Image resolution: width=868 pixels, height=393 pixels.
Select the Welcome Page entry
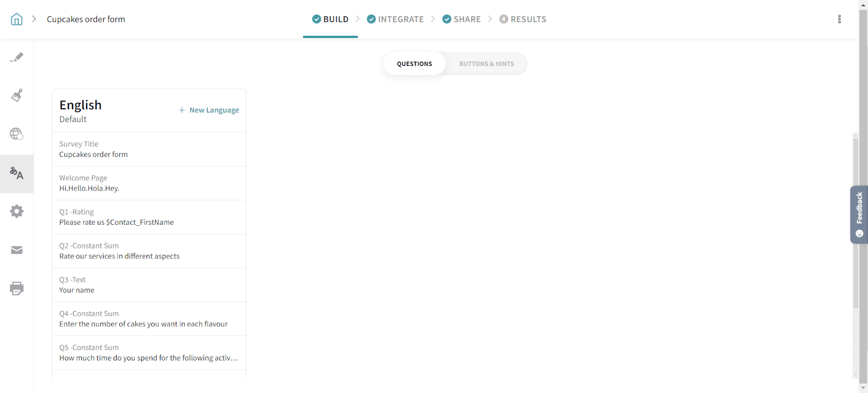click(x=149, y=183)
